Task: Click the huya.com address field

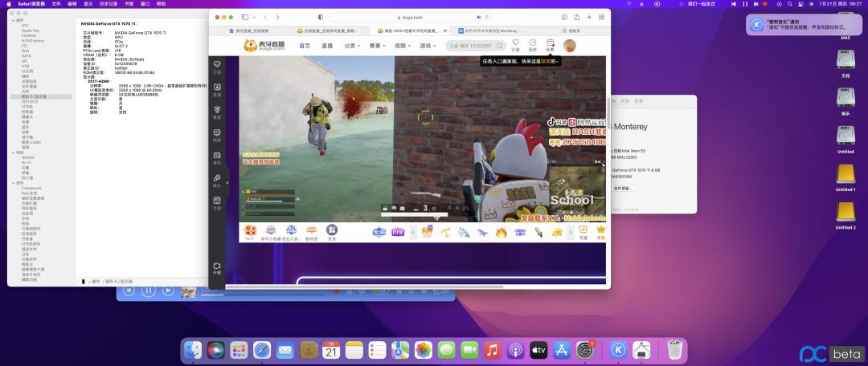Action: point(410,17)
